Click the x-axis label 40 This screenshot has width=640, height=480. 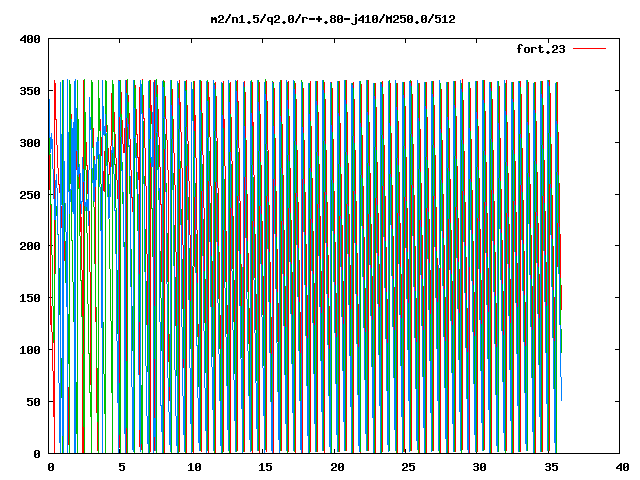pos(622,467)
